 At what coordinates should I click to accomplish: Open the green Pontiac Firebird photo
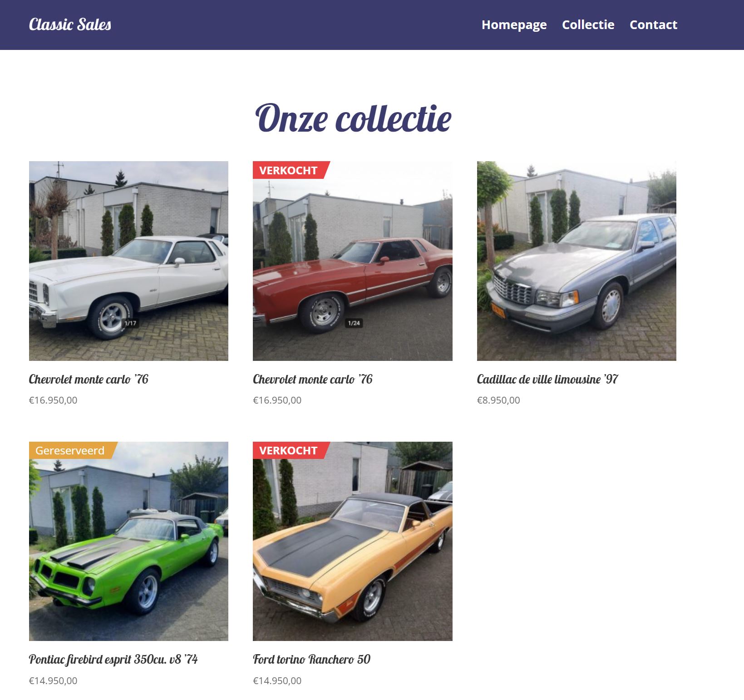(x=128, y=541)
